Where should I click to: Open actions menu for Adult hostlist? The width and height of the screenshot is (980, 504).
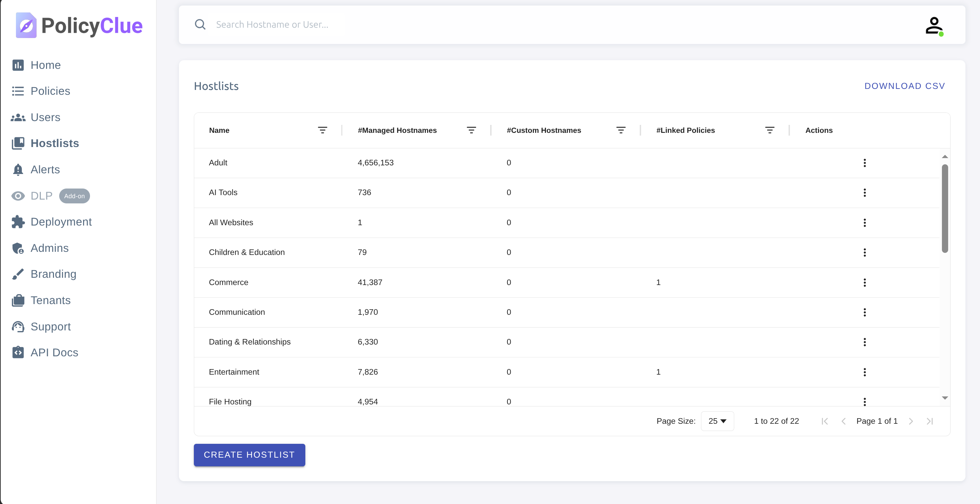click(x=864, y=163)
